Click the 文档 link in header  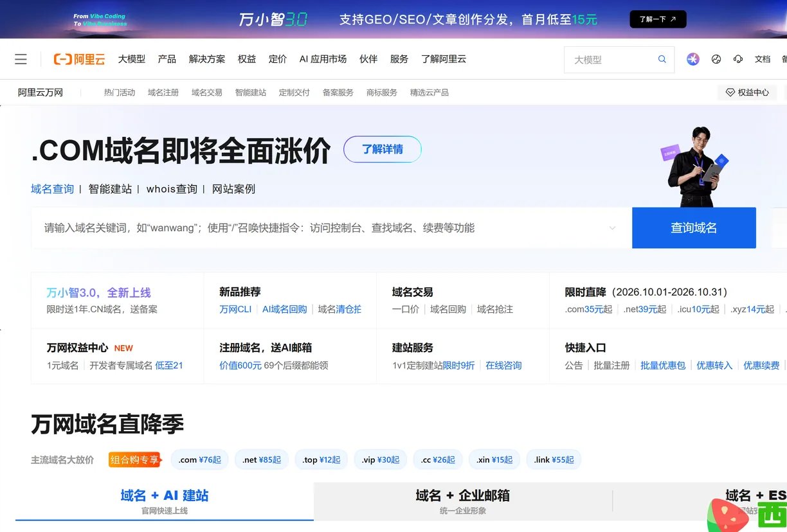[763, 59]
